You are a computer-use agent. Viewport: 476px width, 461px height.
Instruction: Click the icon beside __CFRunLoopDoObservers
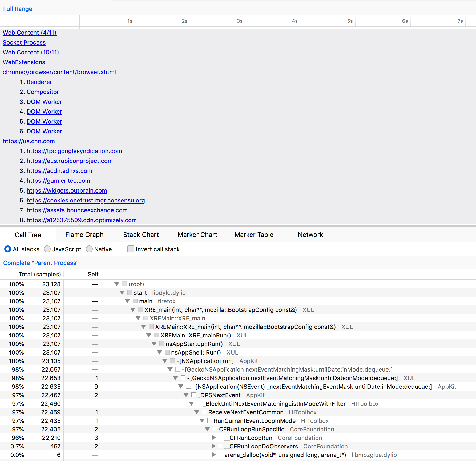point(220,446)
